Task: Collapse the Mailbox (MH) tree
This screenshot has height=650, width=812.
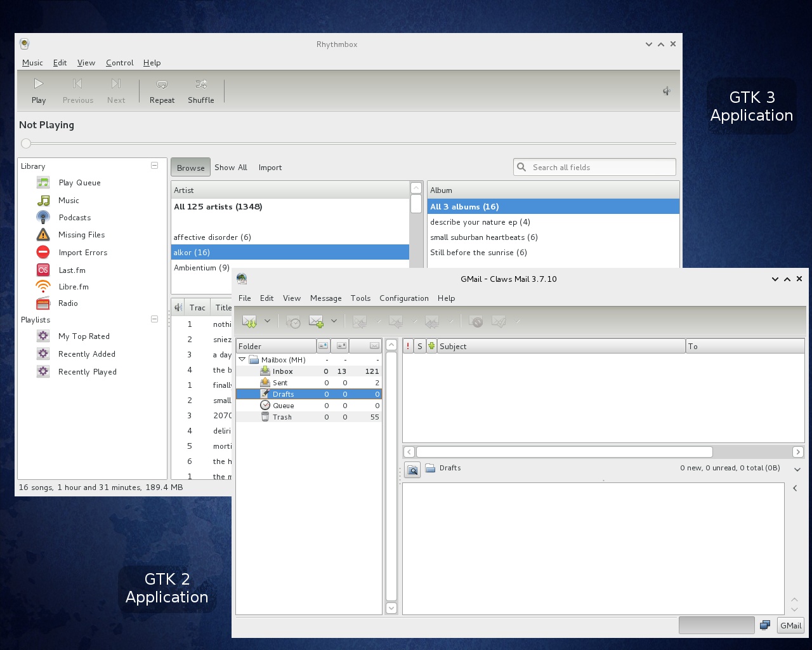Action: (x=242, y=359)
